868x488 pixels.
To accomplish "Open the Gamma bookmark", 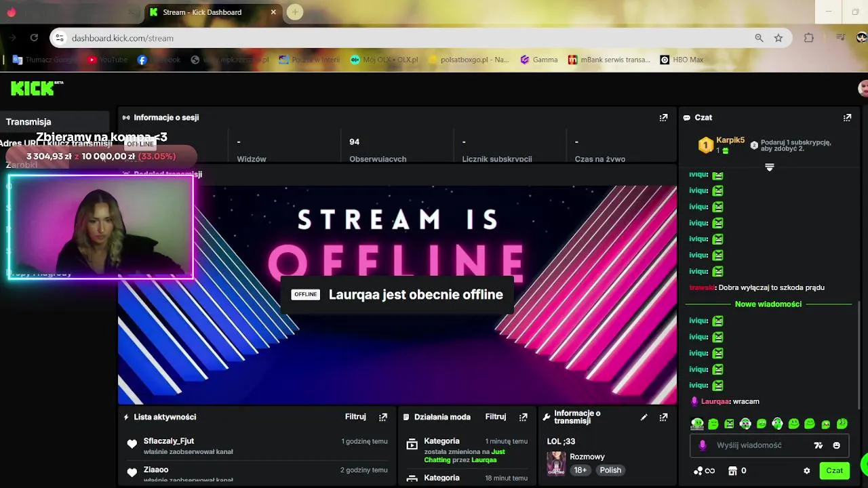I will point(539,60).
